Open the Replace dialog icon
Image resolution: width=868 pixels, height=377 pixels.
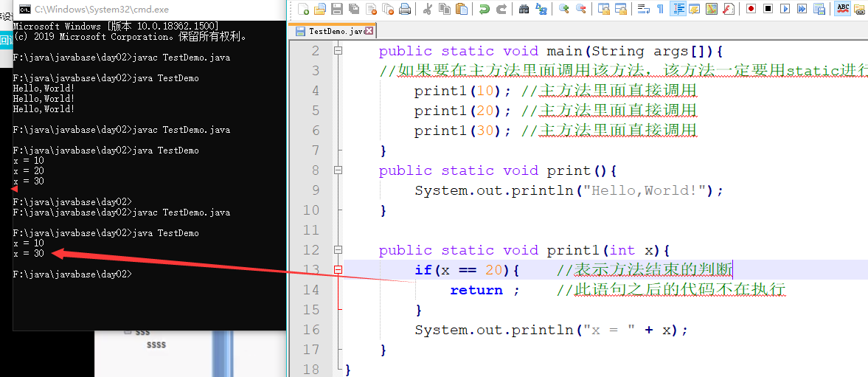point(541,9)
